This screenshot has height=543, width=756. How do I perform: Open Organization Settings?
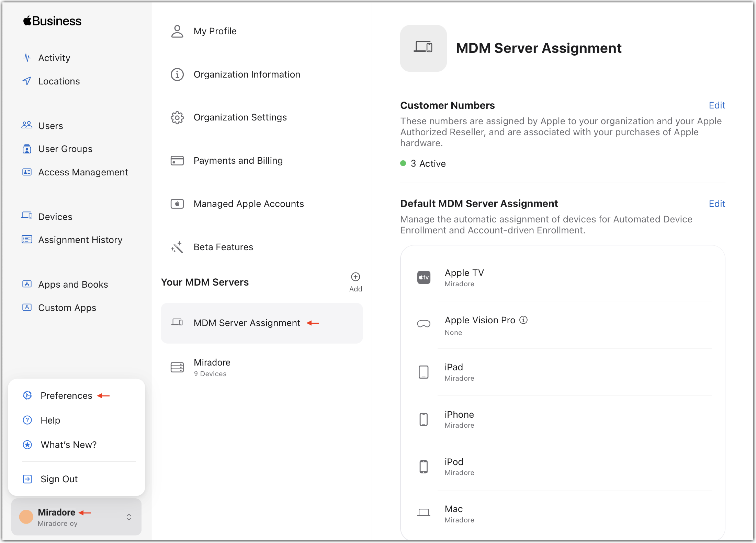point(240,118)
